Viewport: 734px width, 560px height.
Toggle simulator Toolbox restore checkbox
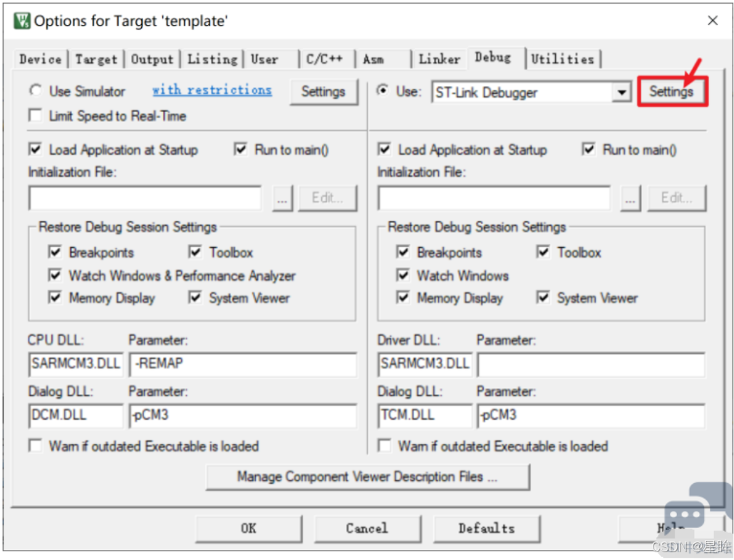(195, 252)
